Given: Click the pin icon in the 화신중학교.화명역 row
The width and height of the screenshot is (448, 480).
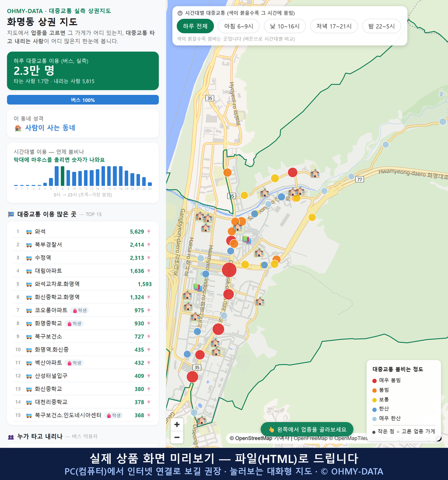Looking at the screenshot, I should [x=149, y=297].
